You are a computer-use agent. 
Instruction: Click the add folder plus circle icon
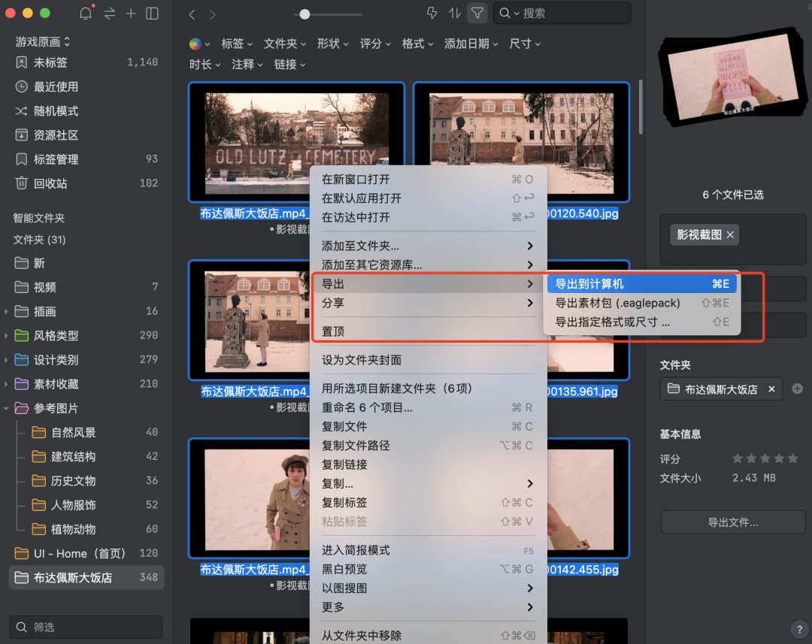point(798,389)
